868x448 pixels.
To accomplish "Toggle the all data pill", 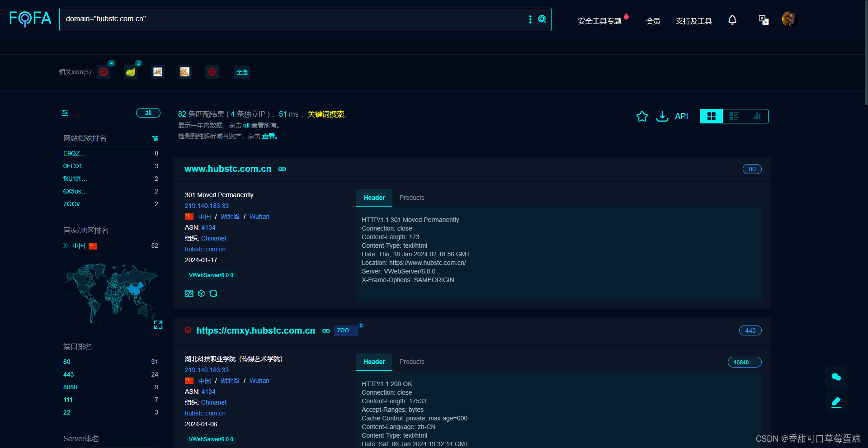I will point(148,113).
